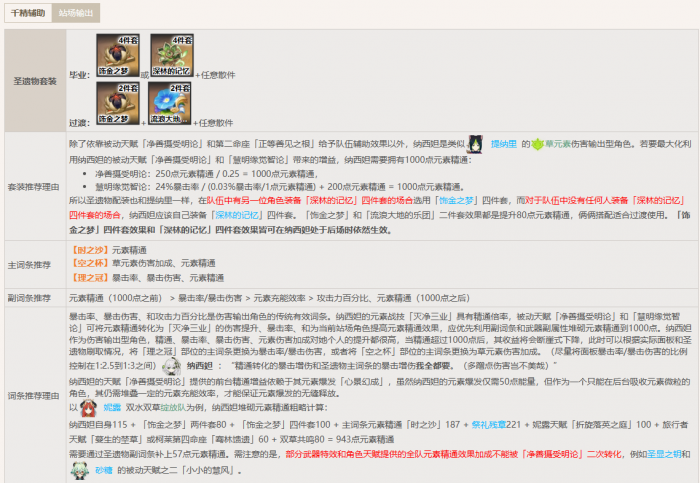This screenshot has width=700, height=483.
Task: Switch to the 千精辅助 tab
Action: 28,13
